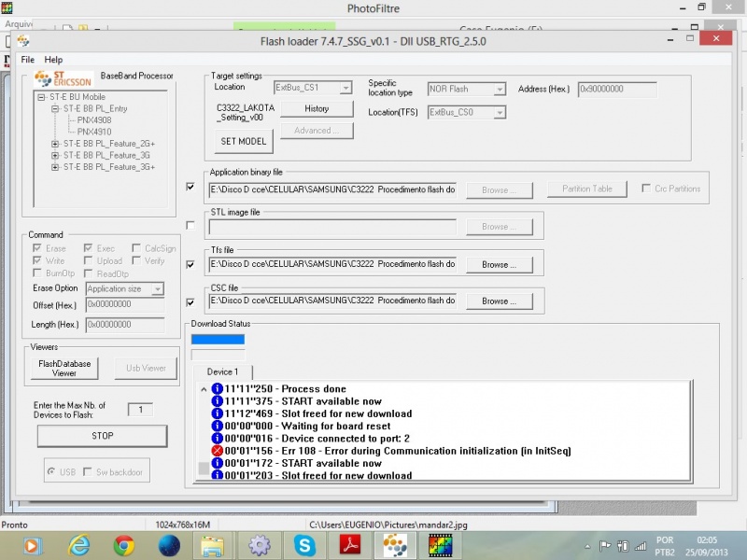This screenshot has width=747, height=560.
Task: Open Adobe Reader from the taskbar
Action: (349, 545)
